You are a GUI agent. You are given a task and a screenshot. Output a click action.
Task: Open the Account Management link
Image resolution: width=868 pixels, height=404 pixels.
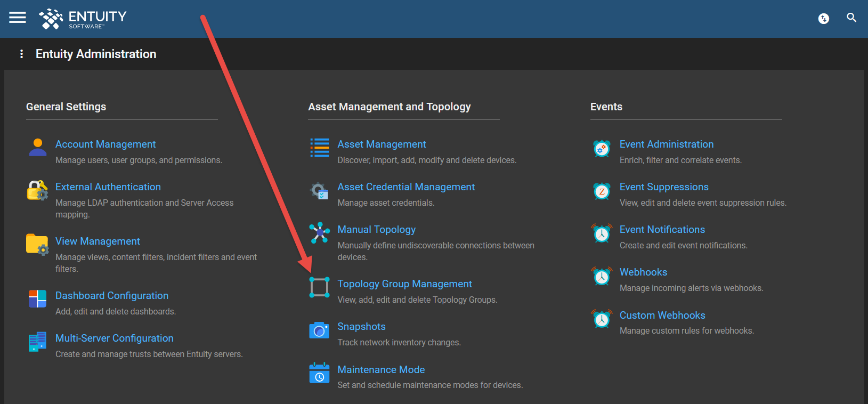tap(106, 144)
